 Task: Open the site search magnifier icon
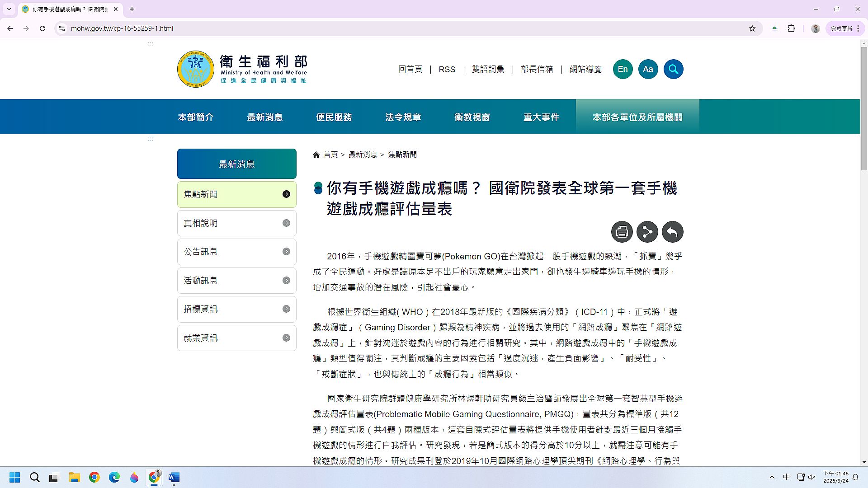(673, 69)
